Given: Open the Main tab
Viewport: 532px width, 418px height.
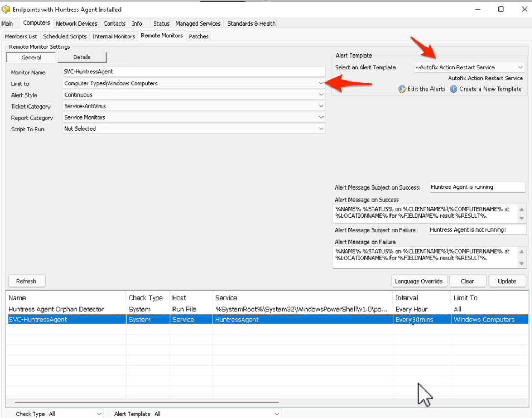Looking at the screenshot, I should click(7, 23).
